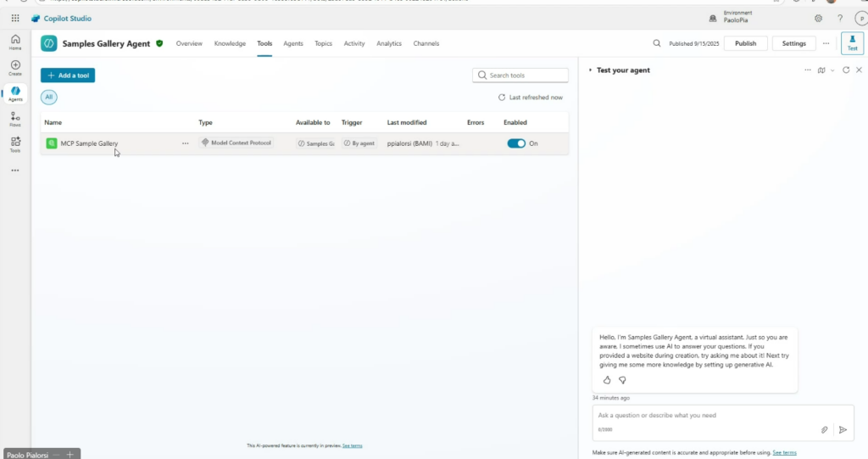868x459 pixels.
Task: Click the plus next to Paolo Pialorsi
Action: point(70,455)
